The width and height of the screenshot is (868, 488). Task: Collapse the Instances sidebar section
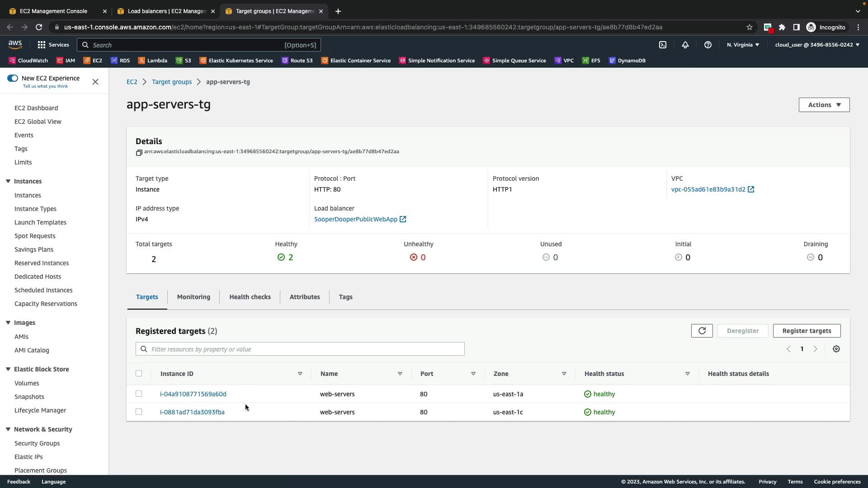tap(8, 181)
